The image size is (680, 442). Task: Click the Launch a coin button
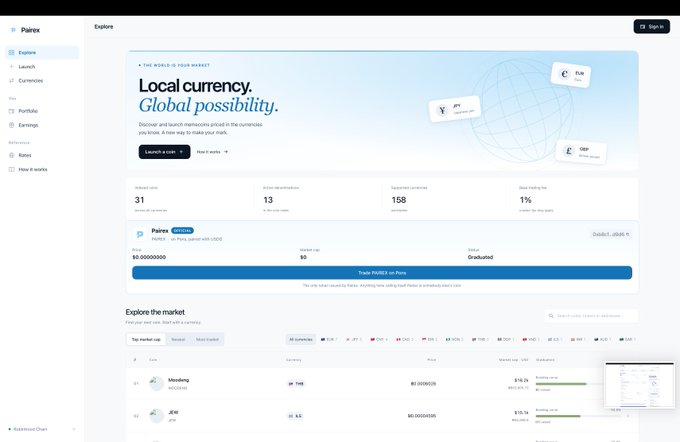point(164,152)
